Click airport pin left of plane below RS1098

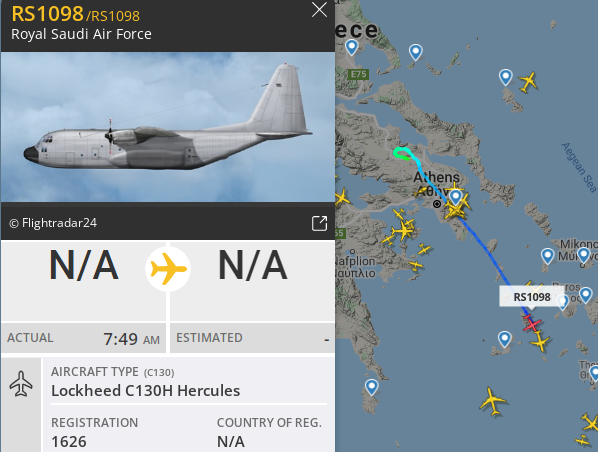[505, 339]
